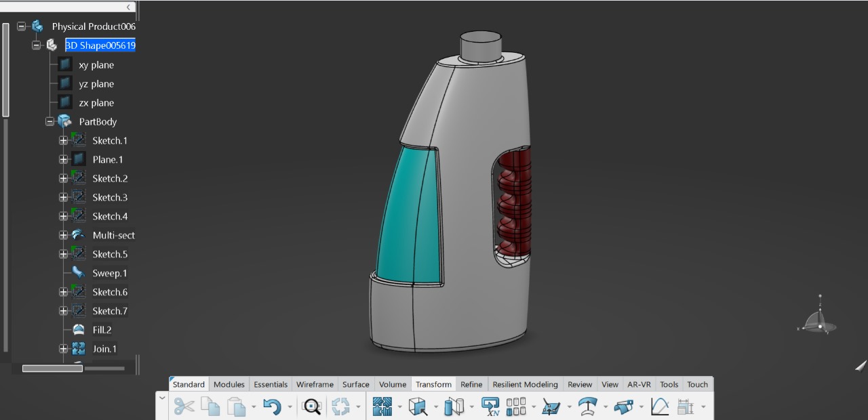Image resolution: width=868 pixels, height=420 pixels.
Task: Click the tree vertical scrollbar thumb
Action: (6, 69)
